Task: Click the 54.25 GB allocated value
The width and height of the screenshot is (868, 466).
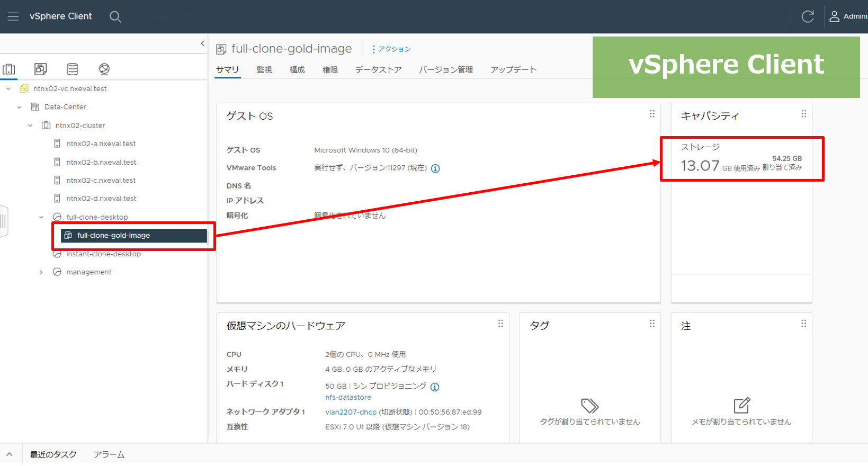Action: click(787, 159)
